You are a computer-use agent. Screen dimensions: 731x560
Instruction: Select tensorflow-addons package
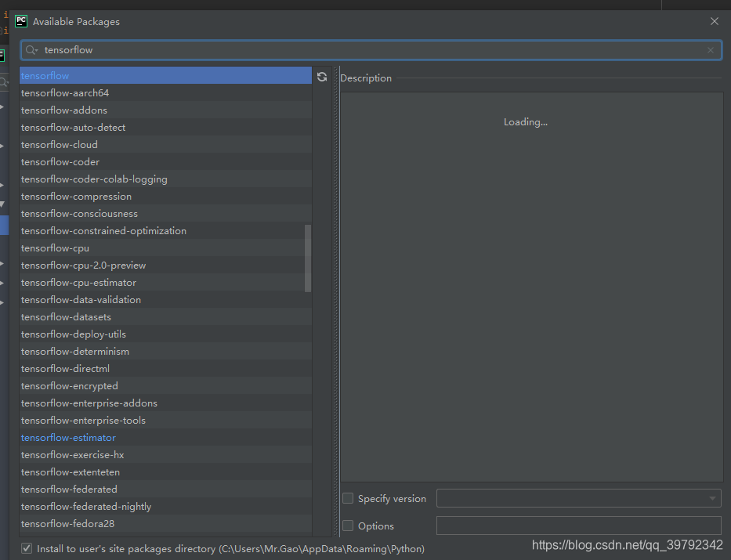tap(165, 110)
